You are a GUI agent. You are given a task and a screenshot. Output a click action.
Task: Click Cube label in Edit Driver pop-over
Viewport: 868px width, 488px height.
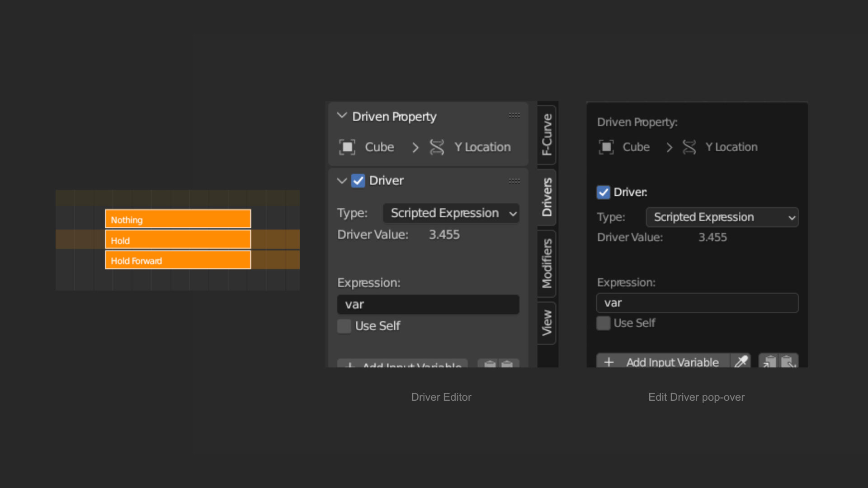636,147
